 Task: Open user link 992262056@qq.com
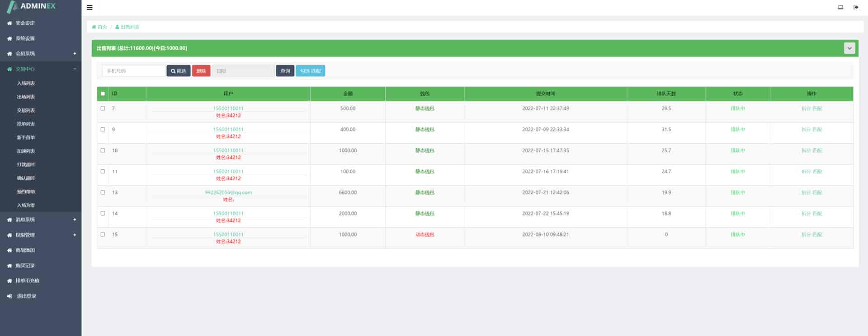pyautogui.click(x=228, y=192)
